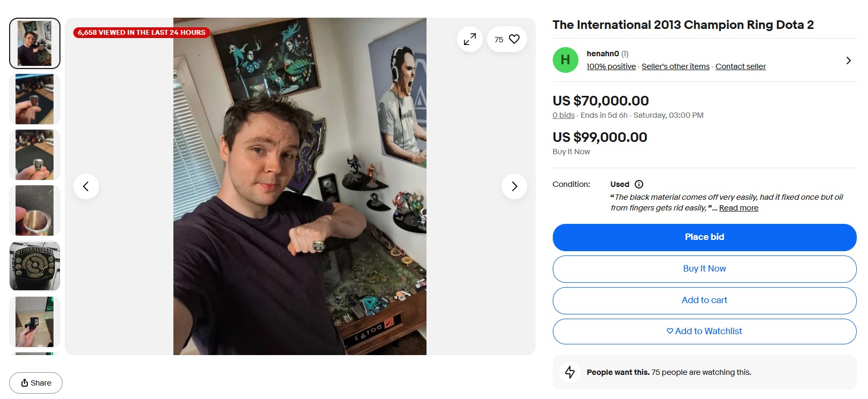
Task: Expand seller details with the chevron arrow
Action: pyautogui.click(x=848, y=61)
